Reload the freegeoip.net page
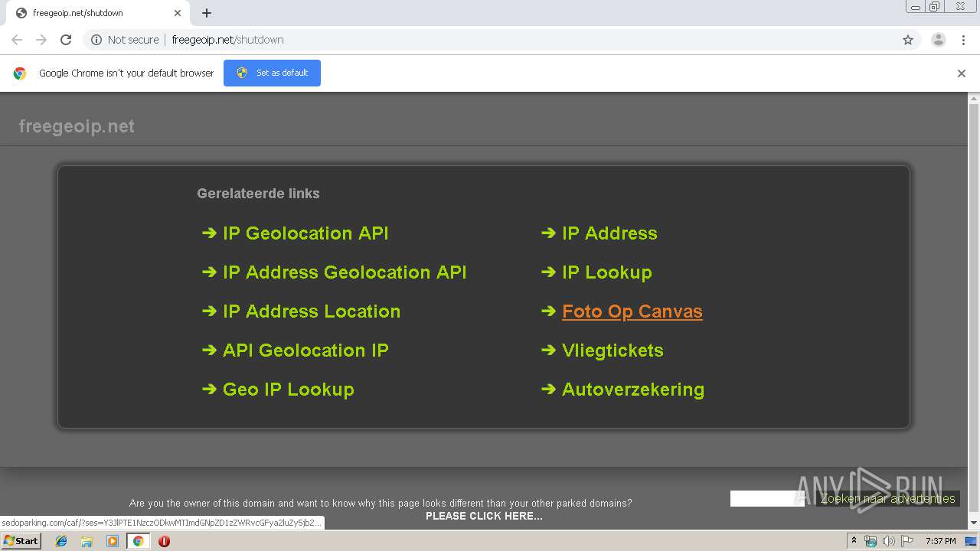Image resolution: width=980 pixels, height=551 pixels. click(66, 40)
